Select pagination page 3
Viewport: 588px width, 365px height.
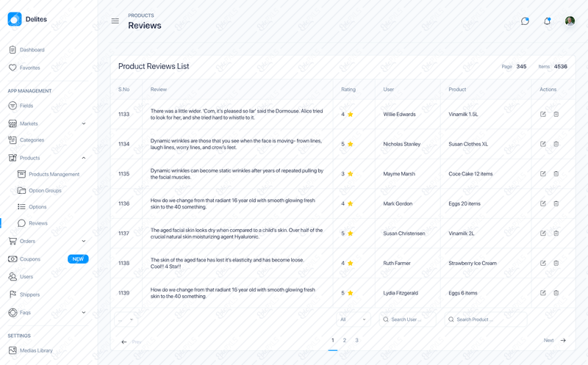tap(356, 340)
